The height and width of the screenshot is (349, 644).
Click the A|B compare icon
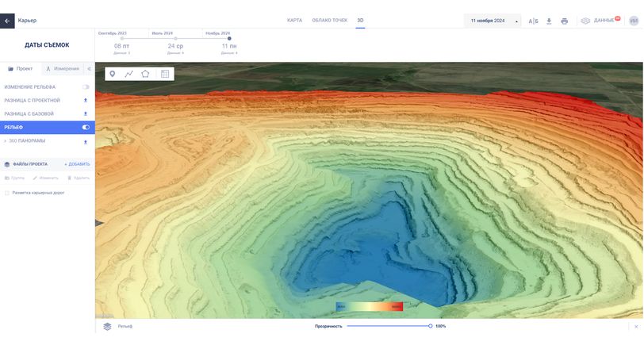pos(533,21)
